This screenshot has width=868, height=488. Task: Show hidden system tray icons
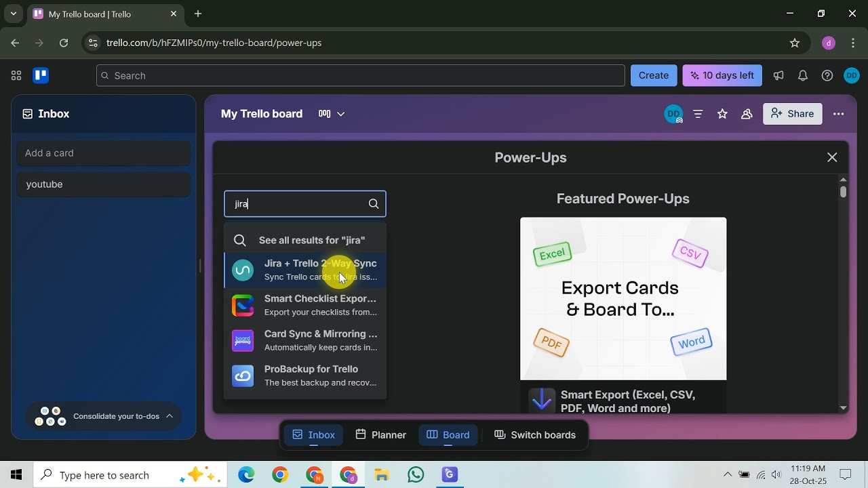(728, 475)
